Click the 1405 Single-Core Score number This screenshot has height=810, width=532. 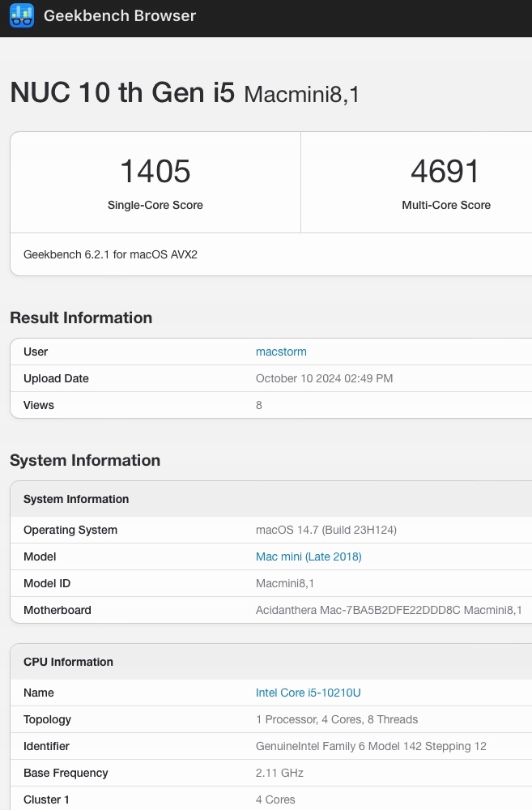155,172
